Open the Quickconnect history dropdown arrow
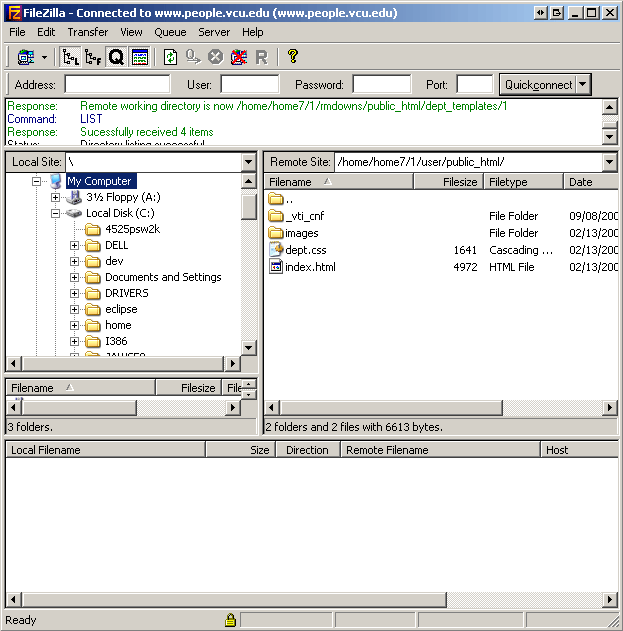This screenshot has width=623, height=631. pyautogui.click(x=583, y=85)
